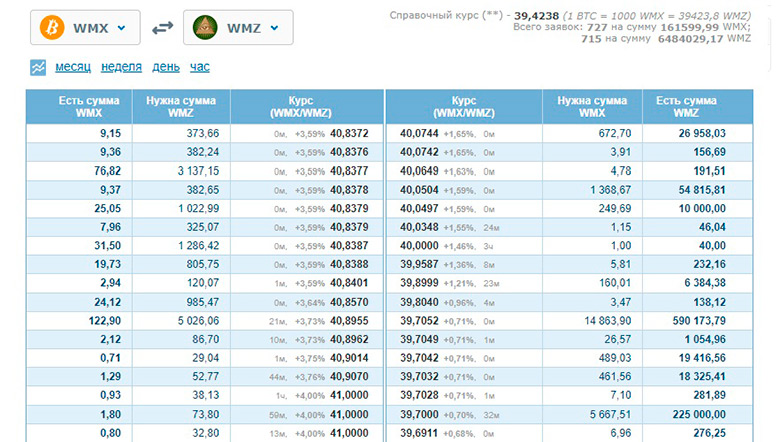Click the WMX amount 76,82
Viewport: 780px width, 442px height.
pos(107,171)
